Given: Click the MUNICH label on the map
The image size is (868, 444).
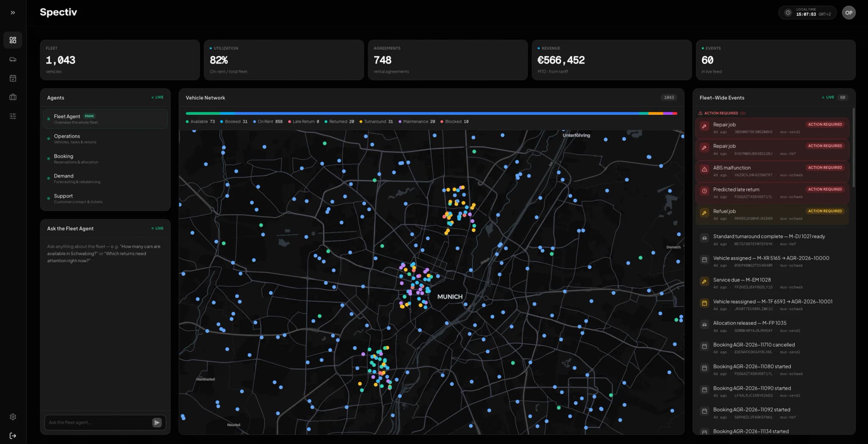Looking at the screenshot, I should click(x=450, y=297).
